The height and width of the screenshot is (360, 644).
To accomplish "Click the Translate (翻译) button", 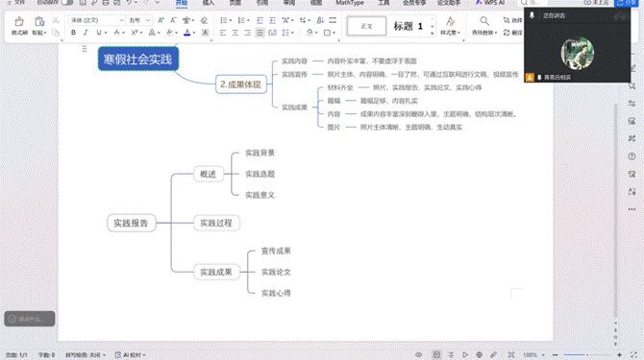I will 512,33.
